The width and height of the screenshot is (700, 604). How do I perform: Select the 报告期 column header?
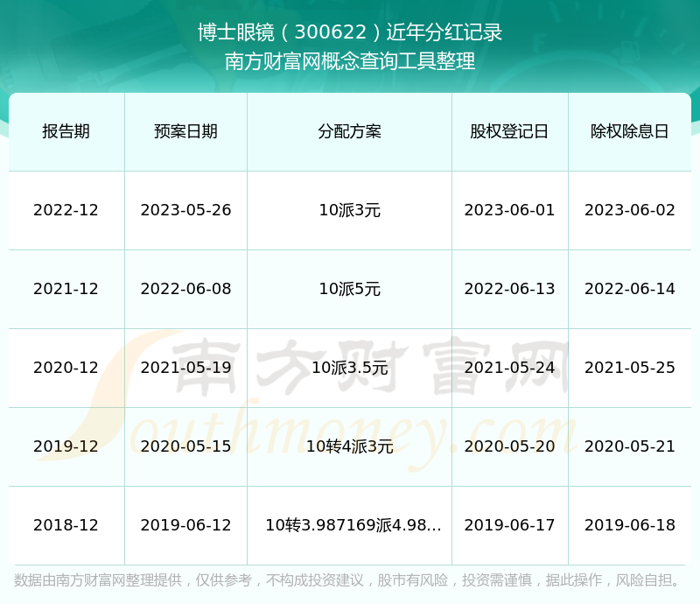click(66, 131)
